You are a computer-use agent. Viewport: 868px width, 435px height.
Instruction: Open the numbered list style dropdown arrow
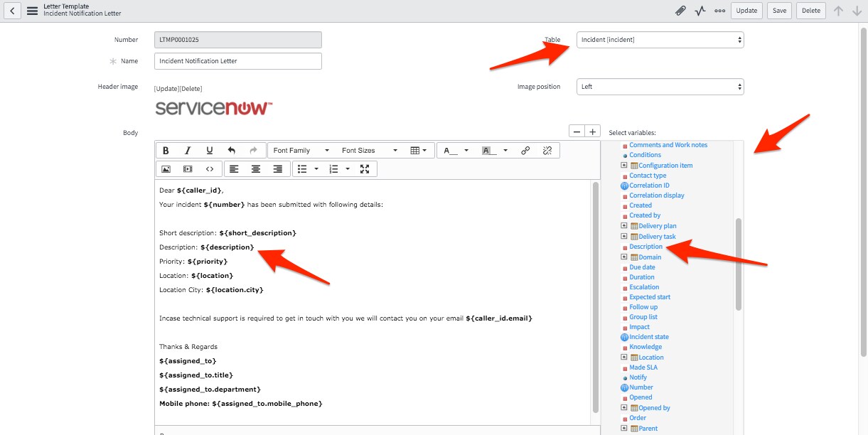point(348,169)
